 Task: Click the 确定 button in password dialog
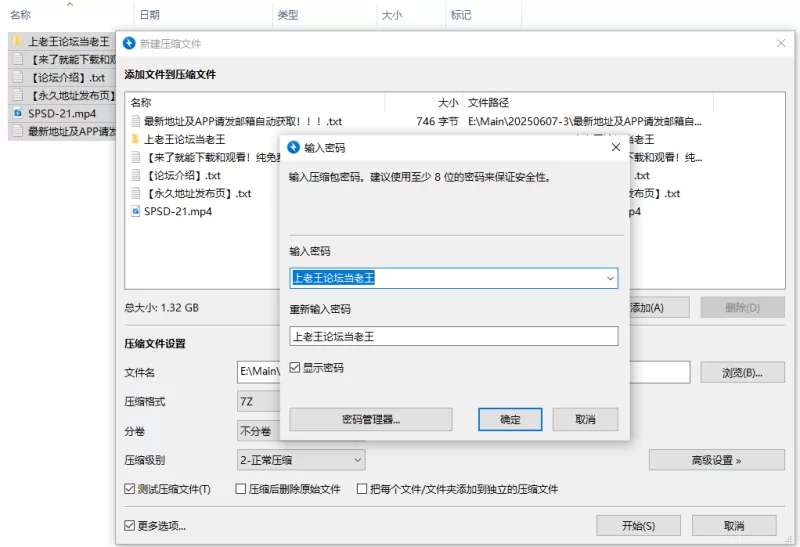click(x=510, y=419)
